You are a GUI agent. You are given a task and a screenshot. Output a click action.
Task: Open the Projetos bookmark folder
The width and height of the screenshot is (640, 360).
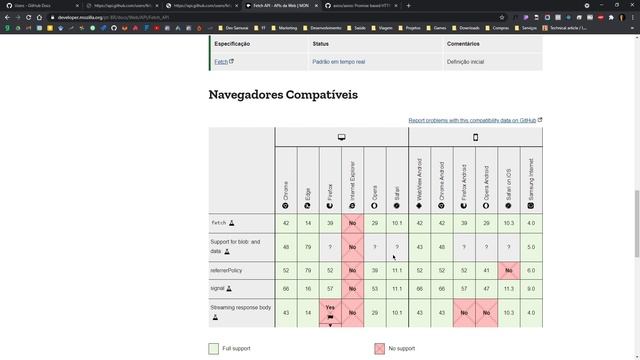point(409,28)
